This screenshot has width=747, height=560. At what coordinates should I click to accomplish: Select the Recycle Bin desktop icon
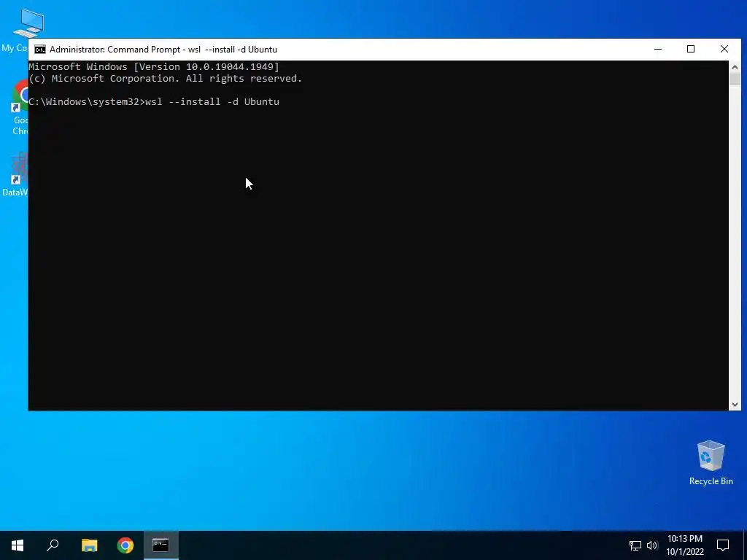711,463
